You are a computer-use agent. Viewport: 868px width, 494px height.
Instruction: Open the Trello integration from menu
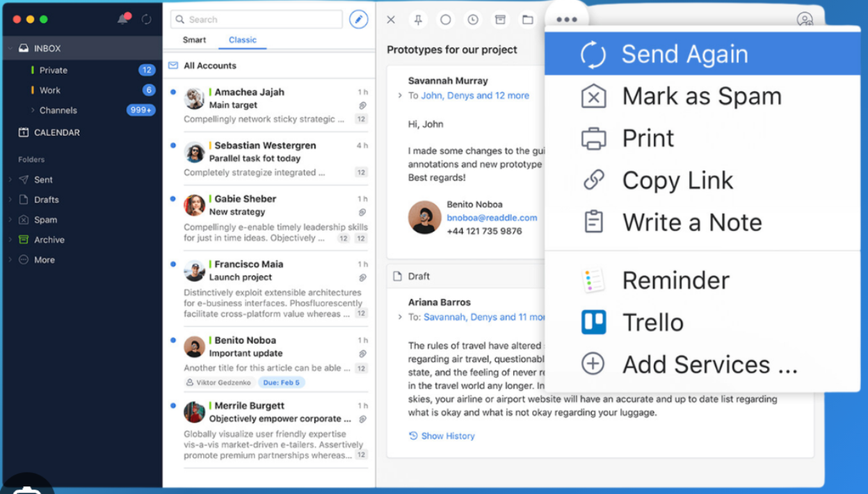pyautogui.click(x=652, y=323)
